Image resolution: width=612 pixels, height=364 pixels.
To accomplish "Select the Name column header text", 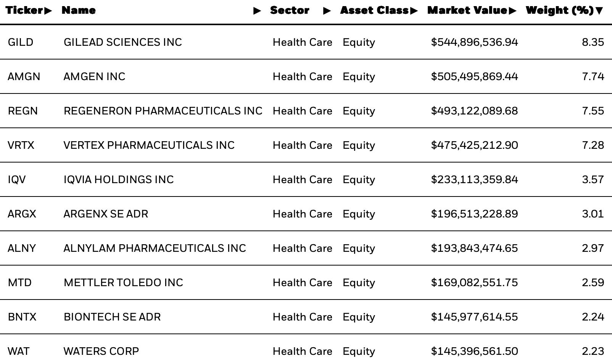I will (79, 10).
